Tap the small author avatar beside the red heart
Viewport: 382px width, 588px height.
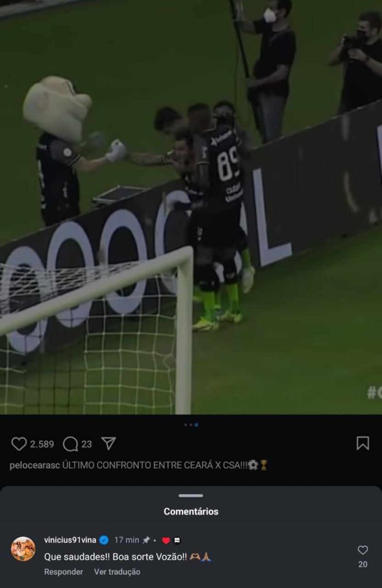177,540
